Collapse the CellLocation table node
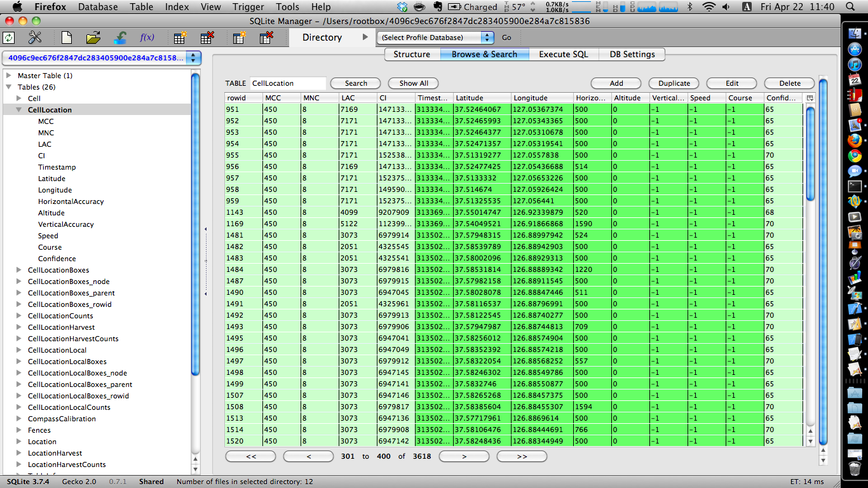This screenshot has height=488, width=868. [x=19, y=110]
